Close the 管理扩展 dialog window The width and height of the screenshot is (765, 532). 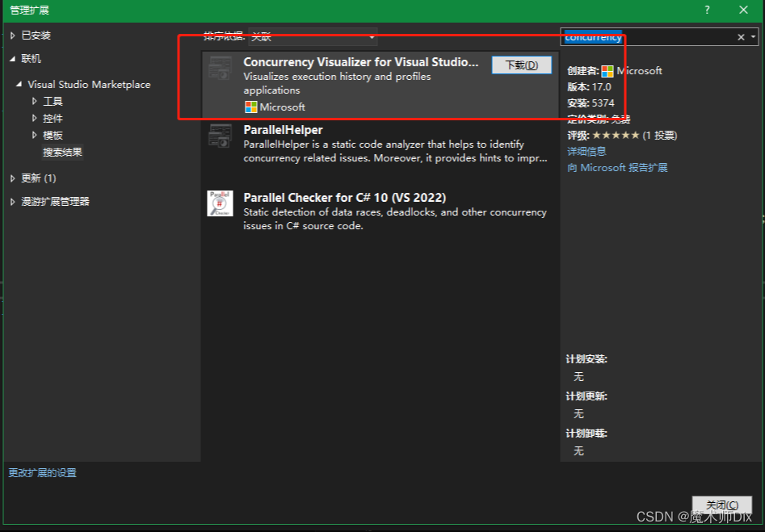(x=743, y=10)
